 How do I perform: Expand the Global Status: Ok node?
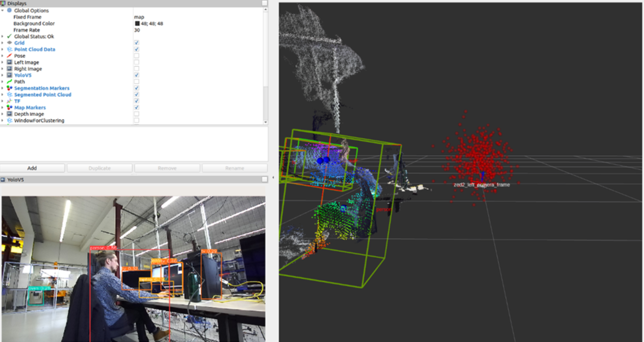click(x=3, y=36)
